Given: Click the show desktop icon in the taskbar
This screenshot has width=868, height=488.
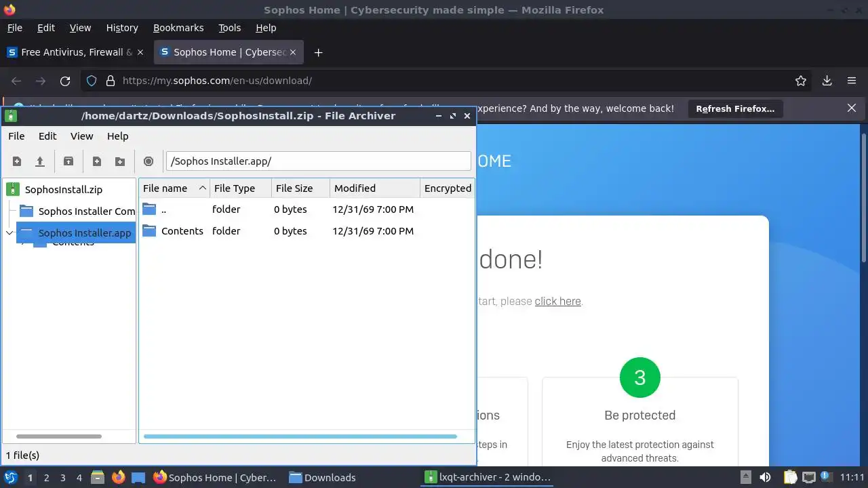Looking at the screenshot, I should pyautogui.click(x=138, y=477).
